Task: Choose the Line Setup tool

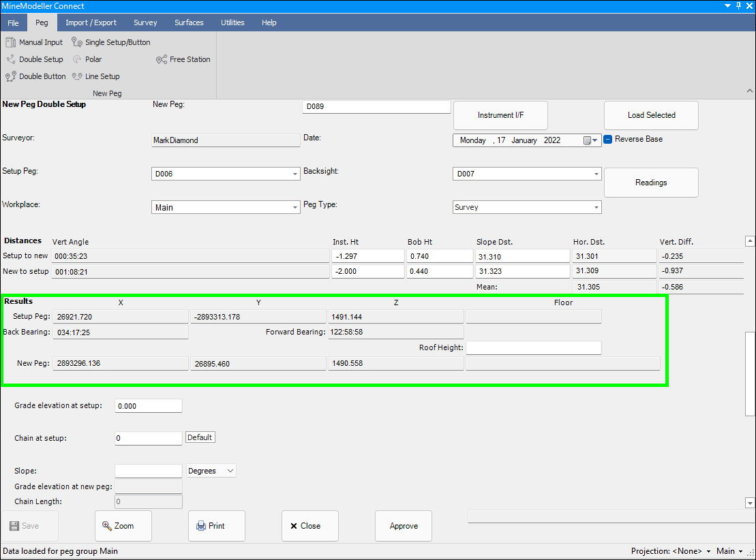Action: [x=95, y=76]
